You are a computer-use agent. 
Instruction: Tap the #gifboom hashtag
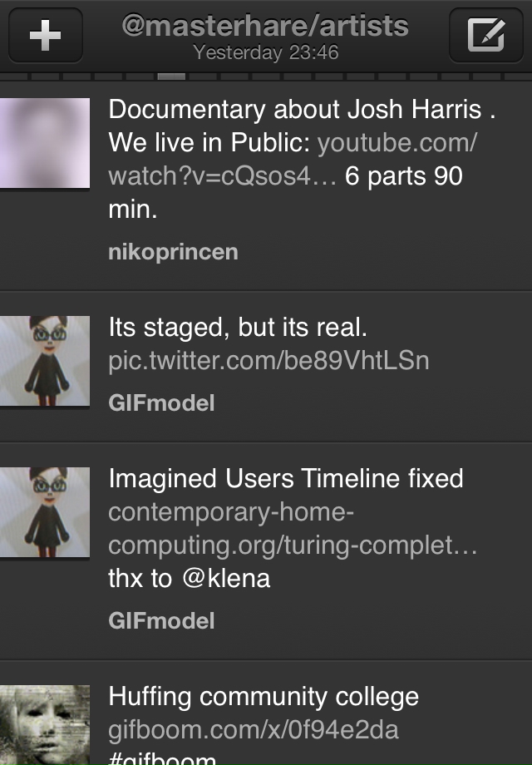pyautogui.click(x=162, y=758)
